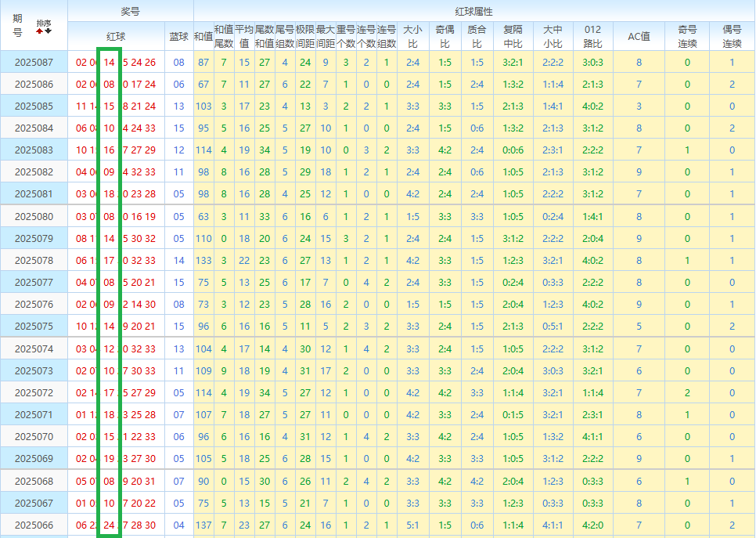Click the AC值 column header
Viewport: 756px width, 538px height.
tap(639, 36)
